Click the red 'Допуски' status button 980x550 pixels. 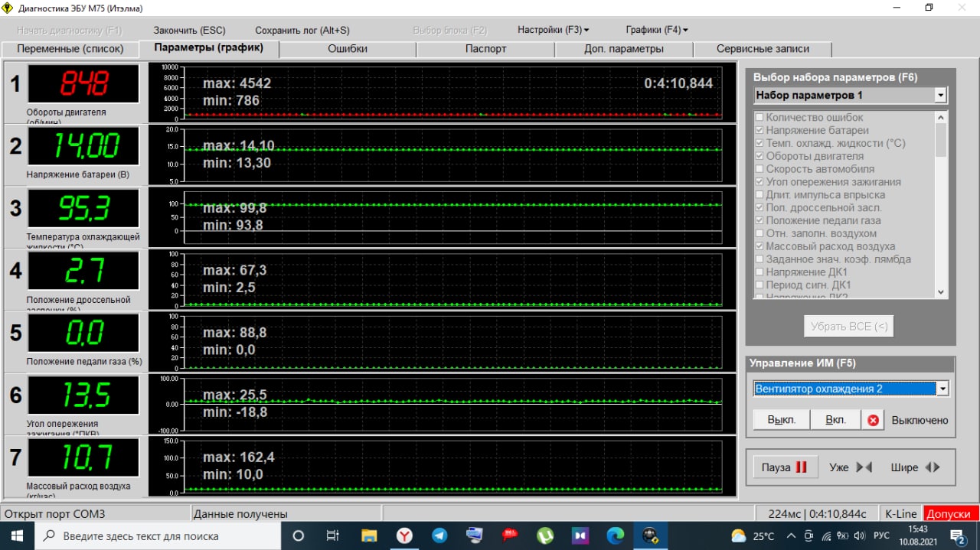click(952, 514)
